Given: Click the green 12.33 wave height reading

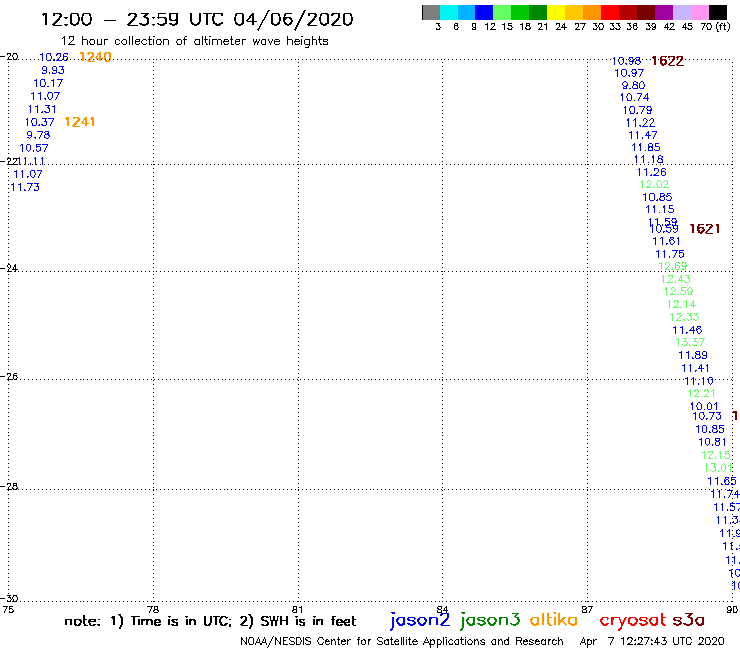Looking at the screenshot, I should (684, 317).
